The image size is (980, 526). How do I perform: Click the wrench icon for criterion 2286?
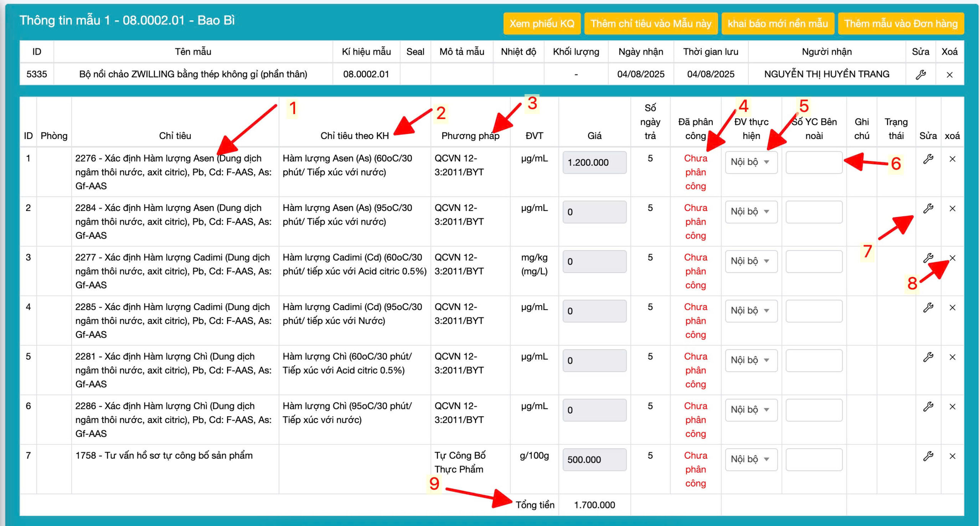pos(928,407)
